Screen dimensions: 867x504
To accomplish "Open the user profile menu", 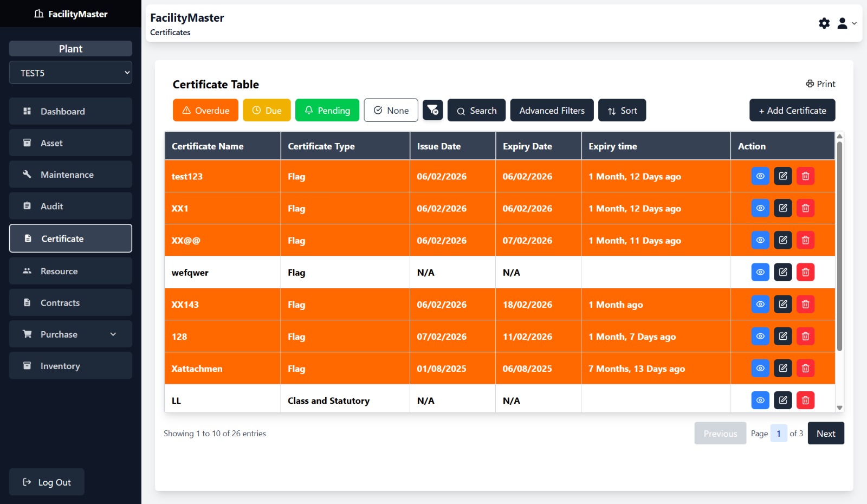I will pyautogui.click(x=846, y=23).
